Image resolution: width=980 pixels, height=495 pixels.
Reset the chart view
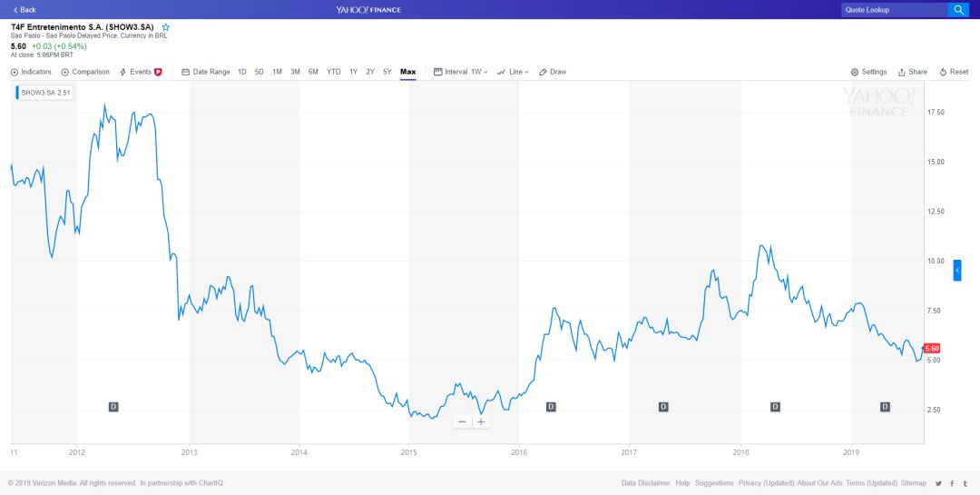954,72
